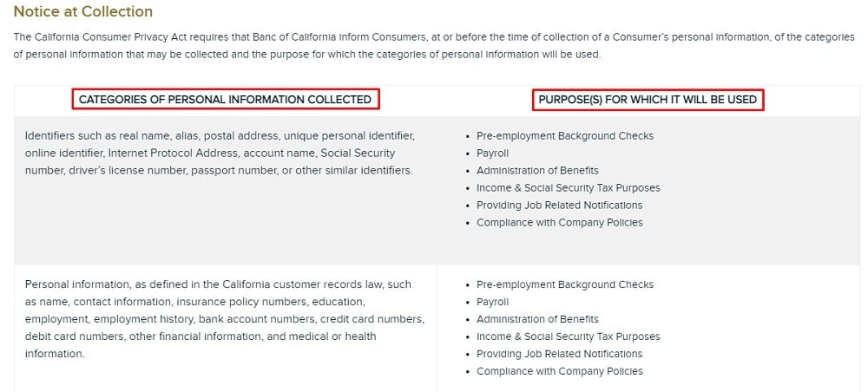This screenshot has width=868, height=392.
Task: Click the line mentioning debit card numbers
Action: point(201,336)
